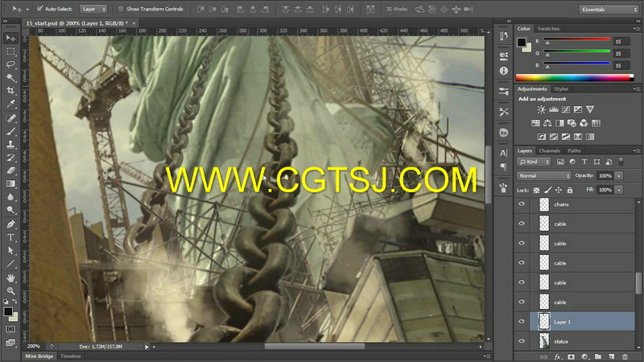Hide the statue layer
Screen dimensions: 644x362
pos(522,341)
